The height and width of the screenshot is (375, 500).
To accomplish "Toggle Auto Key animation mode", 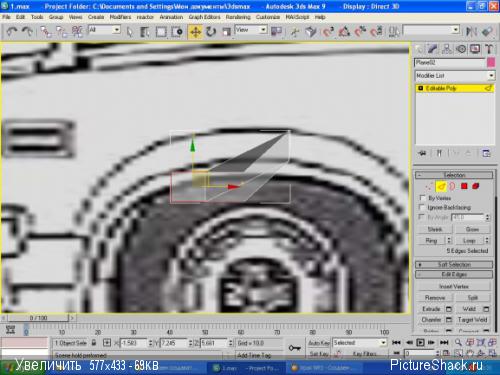I will (x=319, y=343).
